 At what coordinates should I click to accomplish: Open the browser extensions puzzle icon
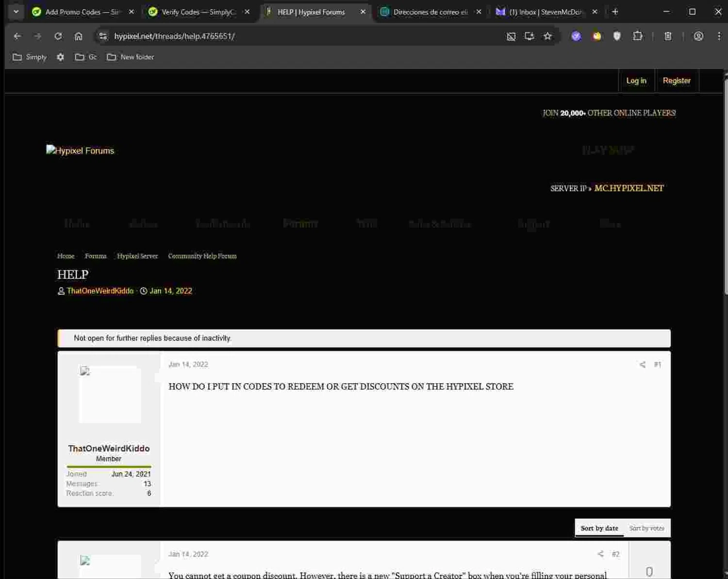pyautogui.click(x=637, y=36)
